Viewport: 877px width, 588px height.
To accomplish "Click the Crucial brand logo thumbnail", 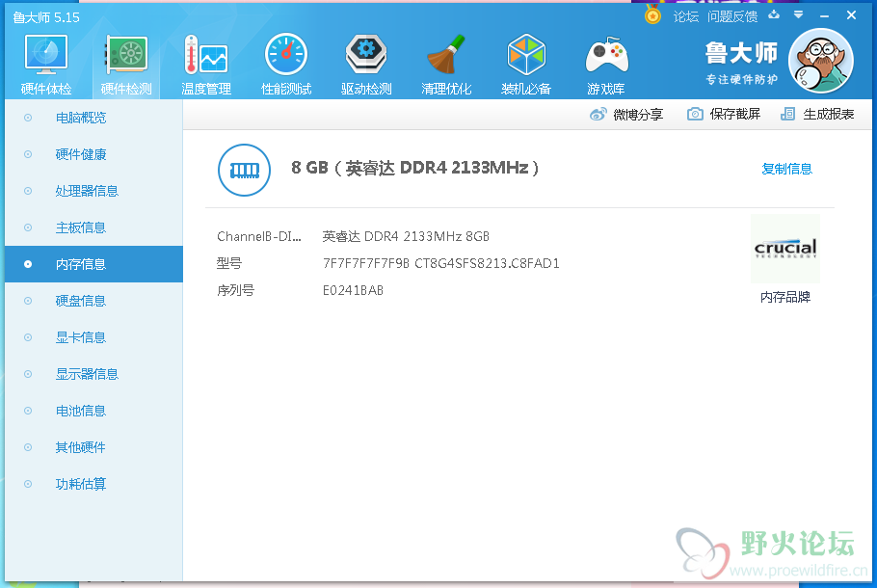I will tap(785, 249).
